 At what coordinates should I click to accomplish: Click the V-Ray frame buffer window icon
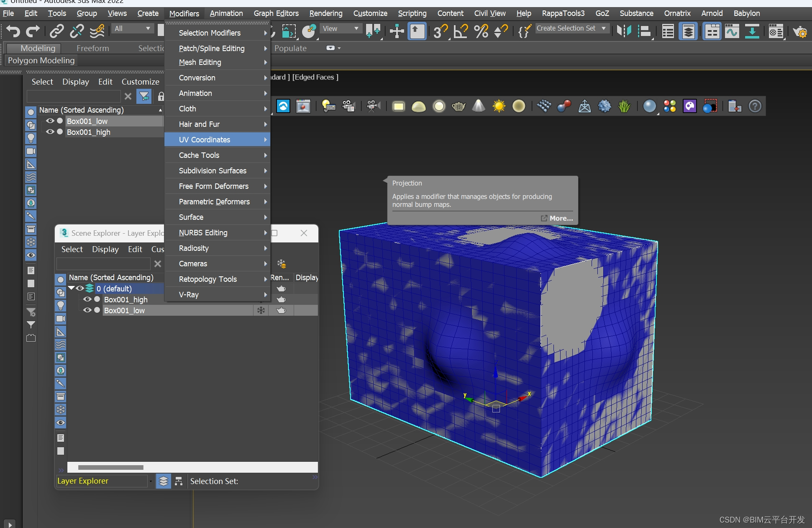coord(303,106)
